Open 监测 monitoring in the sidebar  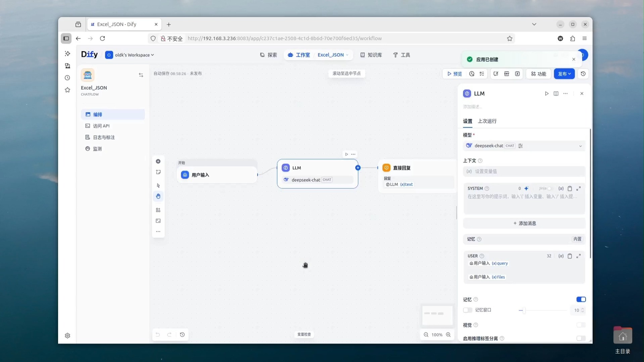113,149
